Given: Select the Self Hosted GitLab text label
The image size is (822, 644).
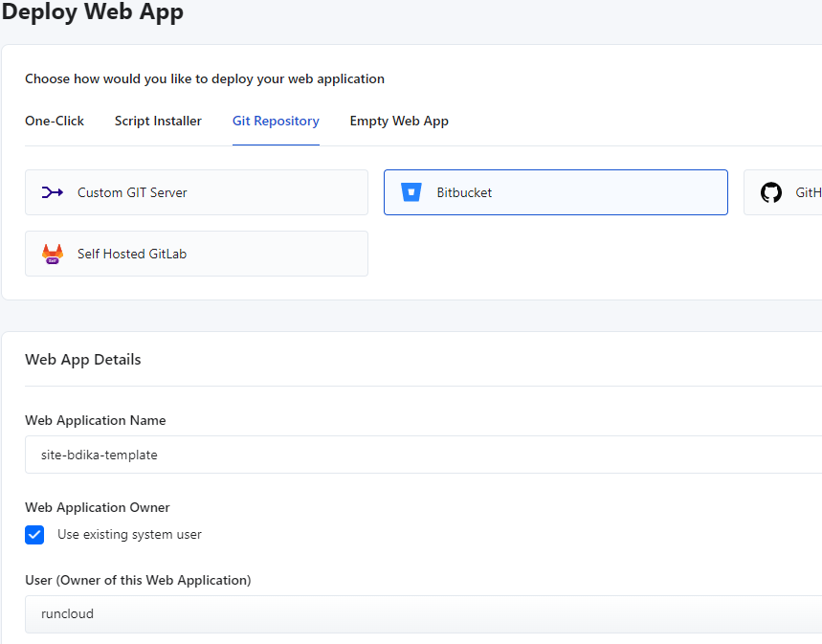Looking at the screenshot, I should click(x=132, y=254).
